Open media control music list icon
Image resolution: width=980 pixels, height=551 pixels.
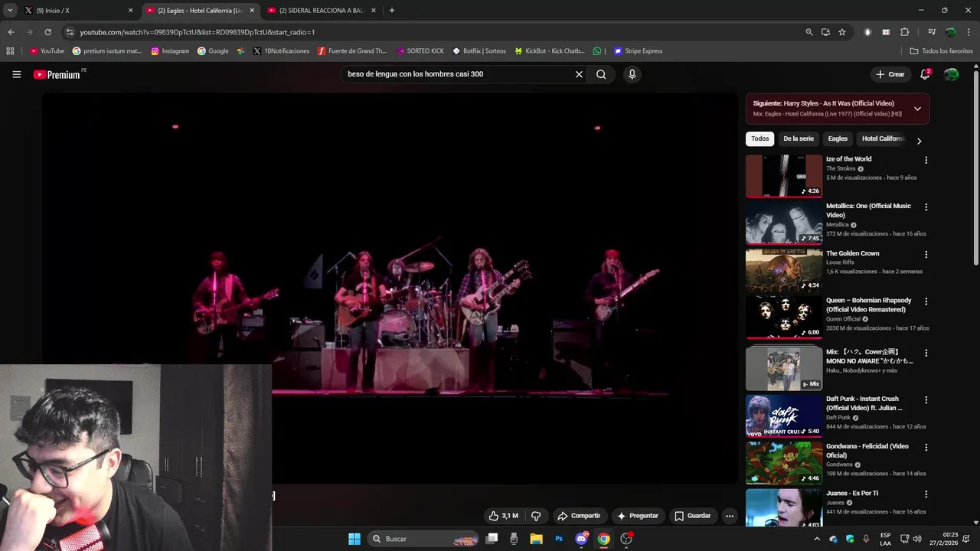932,32
